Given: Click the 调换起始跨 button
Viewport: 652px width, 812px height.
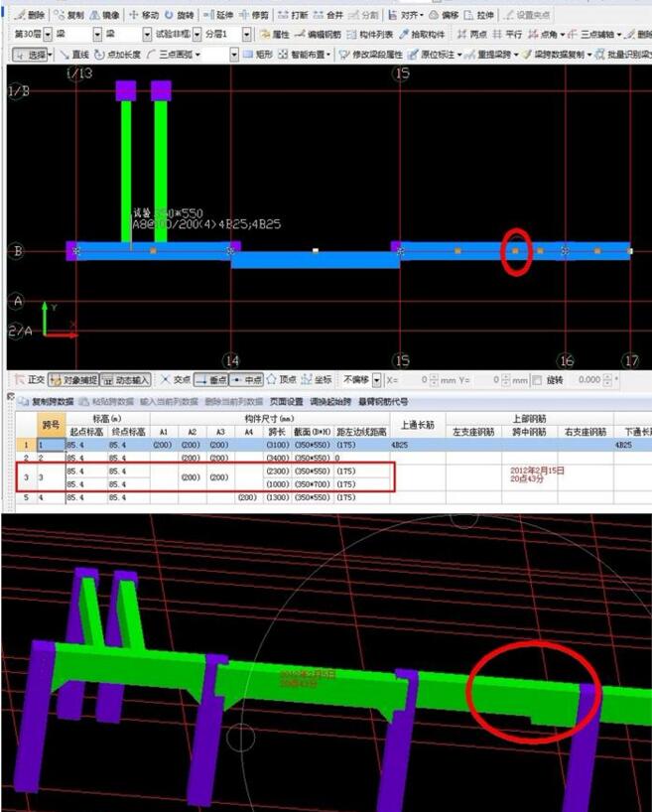Looking at the screenshot, I should 331,401.
